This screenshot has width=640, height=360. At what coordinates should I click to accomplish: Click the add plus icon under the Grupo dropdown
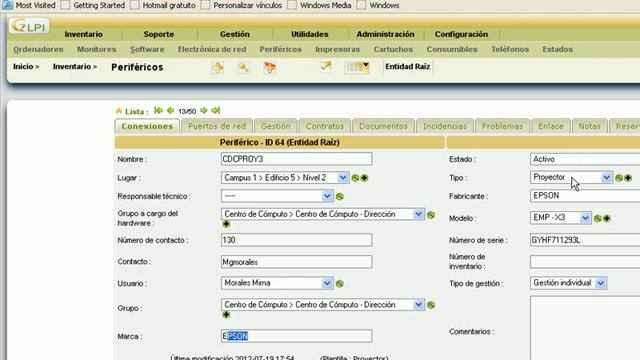(x=226, y=314)
